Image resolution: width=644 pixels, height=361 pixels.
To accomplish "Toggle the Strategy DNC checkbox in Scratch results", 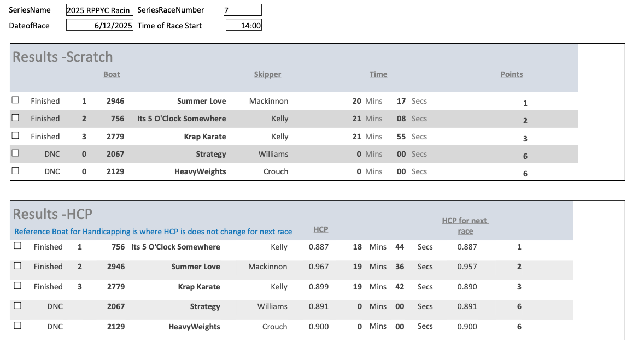I will (x=15, y=153).
